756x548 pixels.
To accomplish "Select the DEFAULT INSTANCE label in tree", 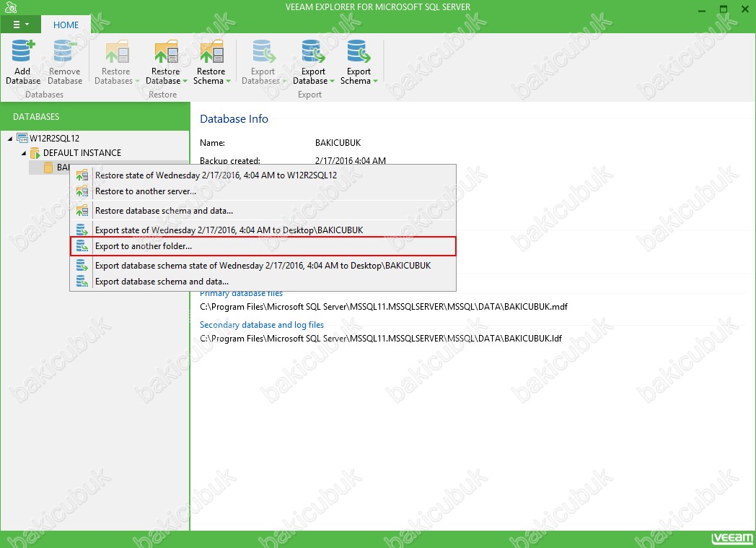I will [x=82, y=153].
